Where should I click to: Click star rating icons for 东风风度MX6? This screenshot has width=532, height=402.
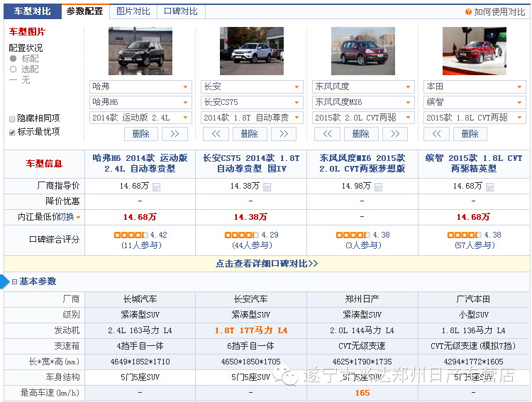click(353, 235)
